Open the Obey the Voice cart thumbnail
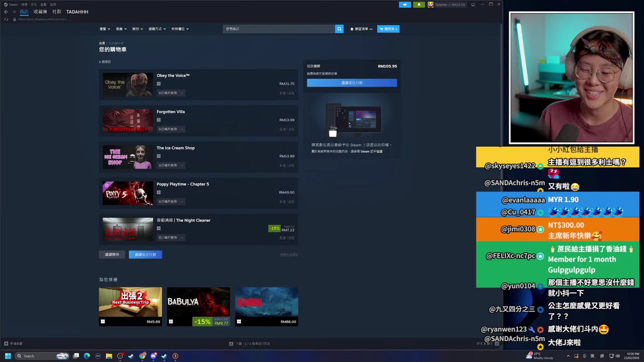The height and width of the screenshot is (362, 644). click(128, 84)
